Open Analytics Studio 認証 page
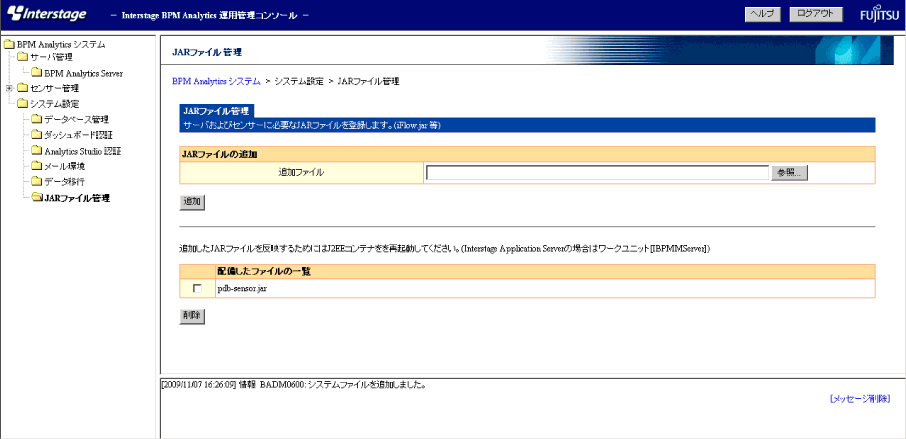Viewport: 906px width, 439px height. pyautogui.click(x=83, y=151)
